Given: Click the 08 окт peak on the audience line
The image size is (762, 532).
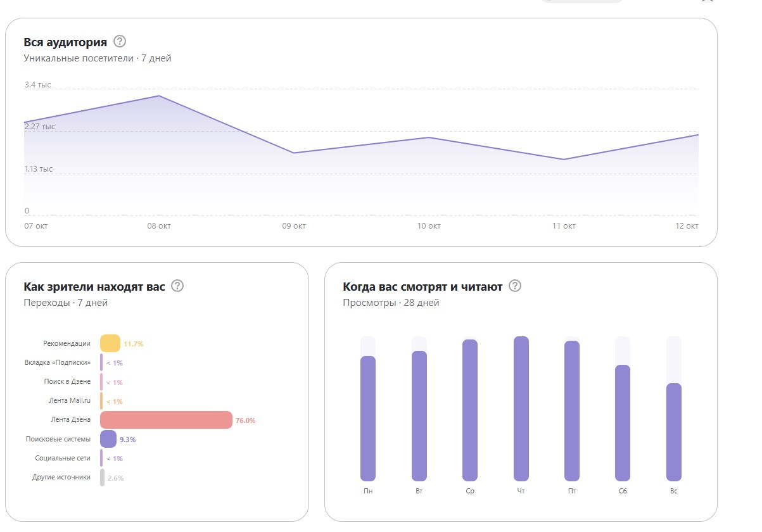Looking at the screenshot, I should click(159, 96).
